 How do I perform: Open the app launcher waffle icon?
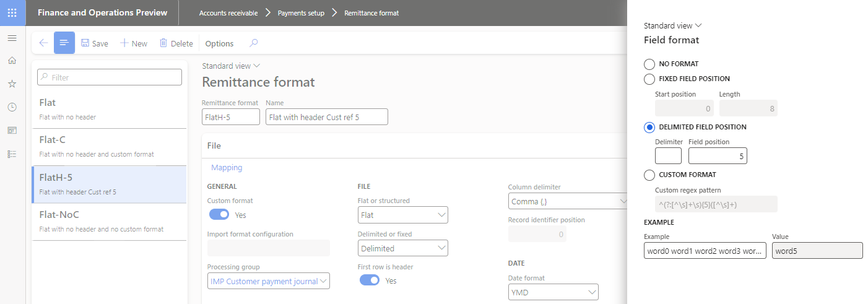[12, 12]
